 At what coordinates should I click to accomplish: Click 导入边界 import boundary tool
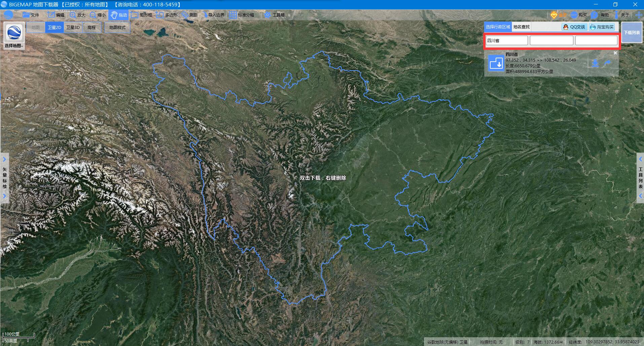pyautogui.click(x=213, y=15)
